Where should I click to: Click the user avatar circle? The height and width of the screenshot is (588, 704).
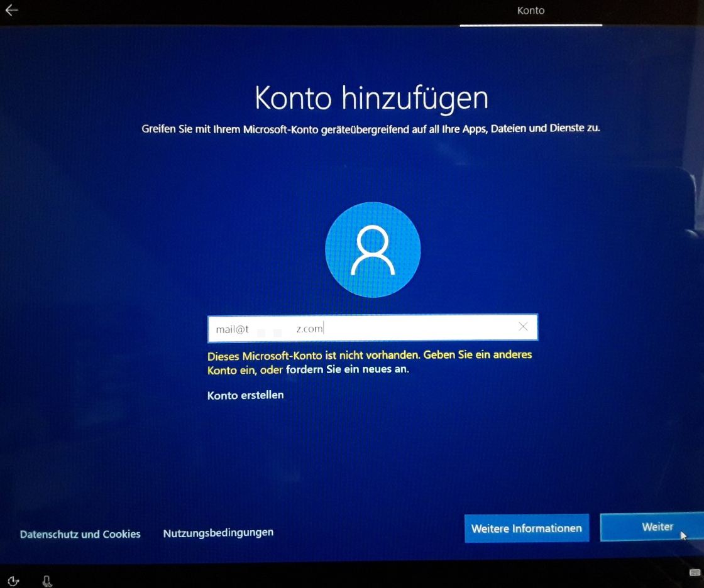(373, 249)
